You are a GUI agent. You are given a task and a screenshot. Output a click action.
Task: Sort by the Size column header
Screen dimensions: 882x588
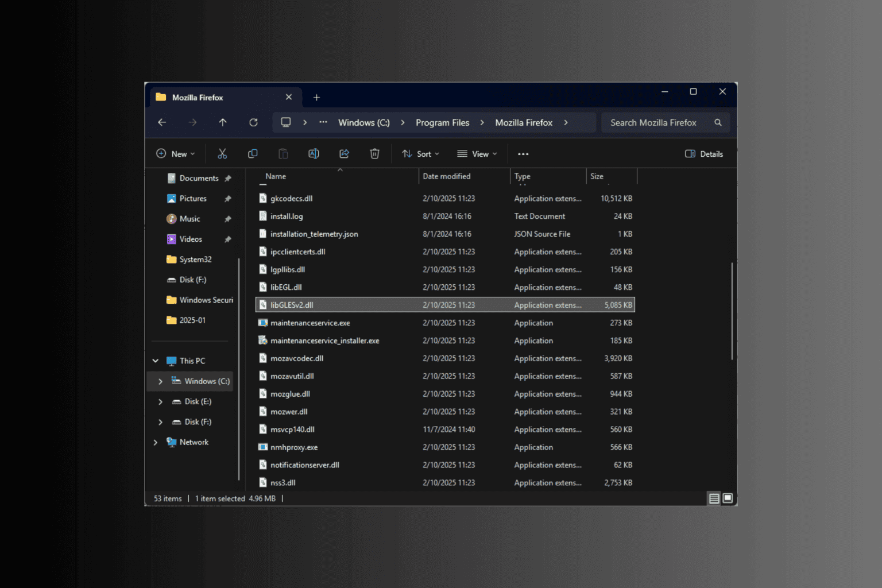click(612, 176)
